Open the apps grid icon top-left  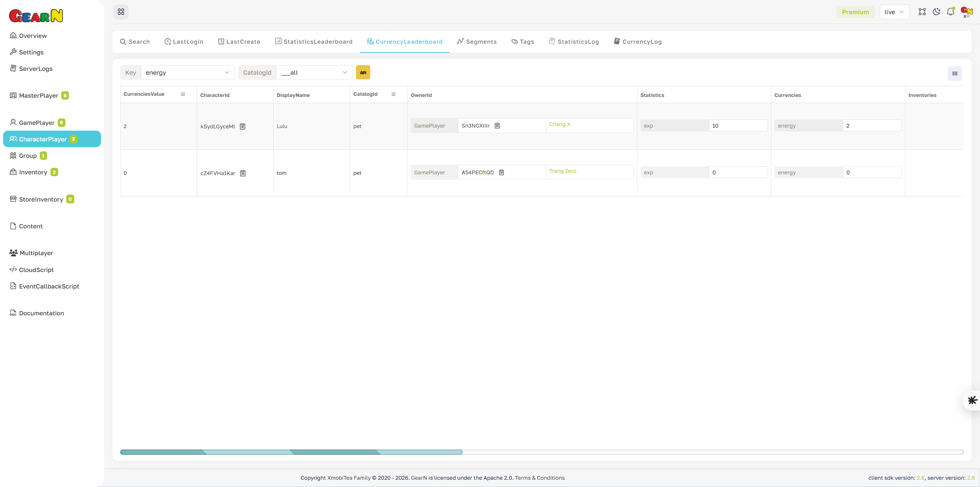point(121,12)
